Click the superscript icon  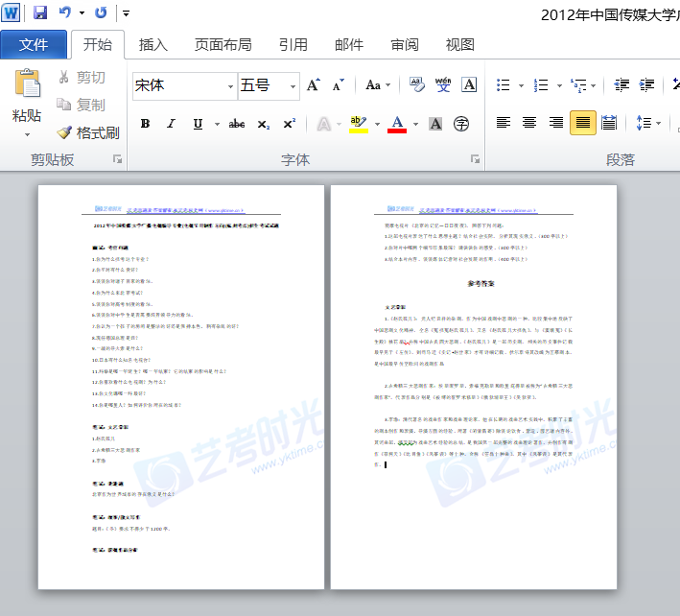tap(289, 124)
